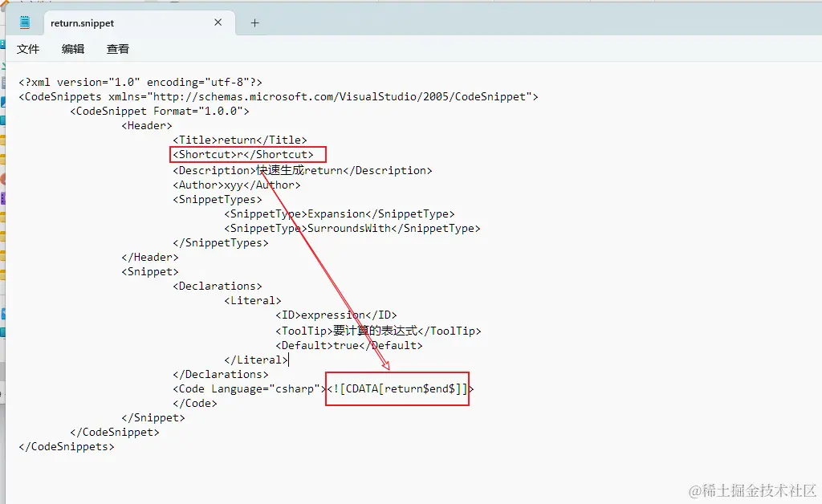The height and width of the screenshot is (504, 822).
Task: Click the ToolTip 要计算的表达式 line
Action: click(x=378, y=331)
